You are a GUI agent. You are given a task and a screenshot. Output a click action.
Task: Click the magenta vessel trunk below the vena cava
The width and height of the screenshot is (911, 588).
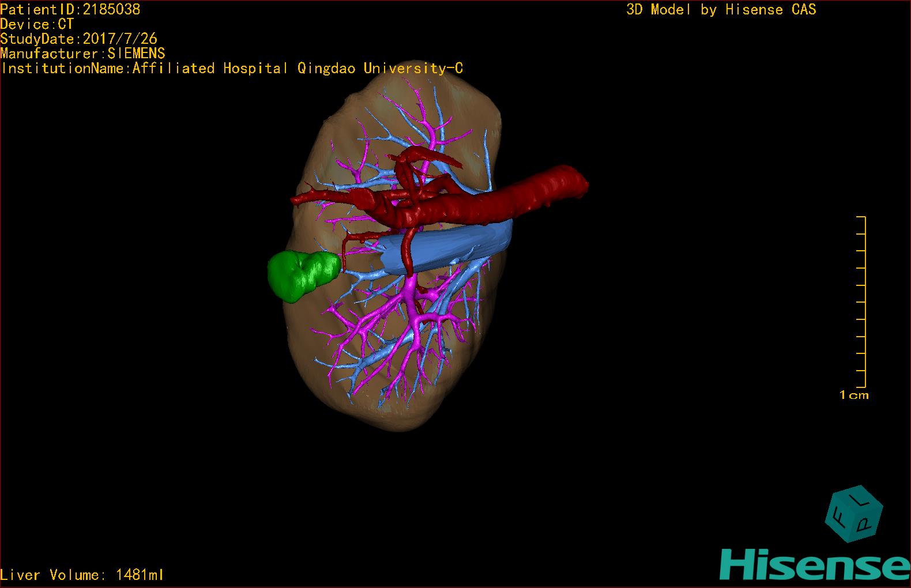pos(412,288)
